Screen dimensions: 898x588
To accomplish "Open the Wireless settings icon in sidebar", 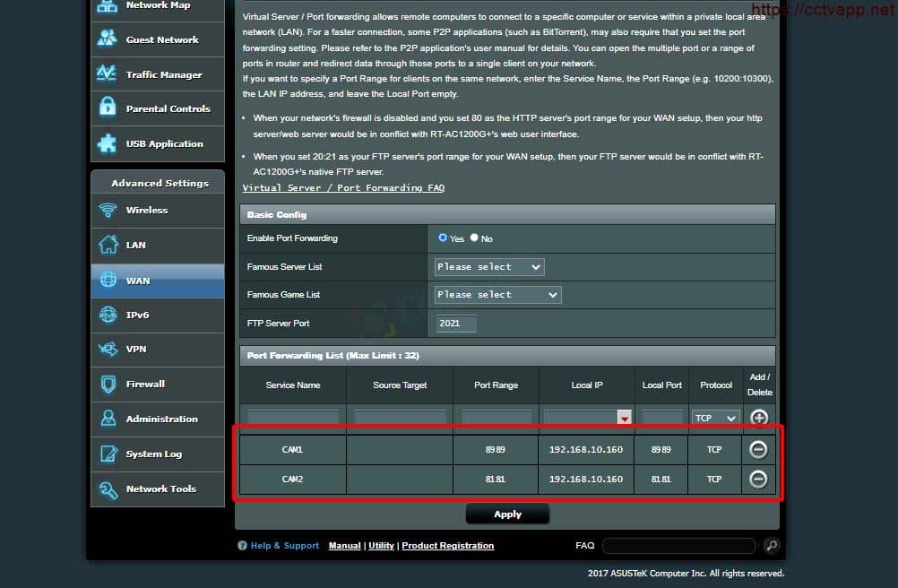I will (108, 211).
